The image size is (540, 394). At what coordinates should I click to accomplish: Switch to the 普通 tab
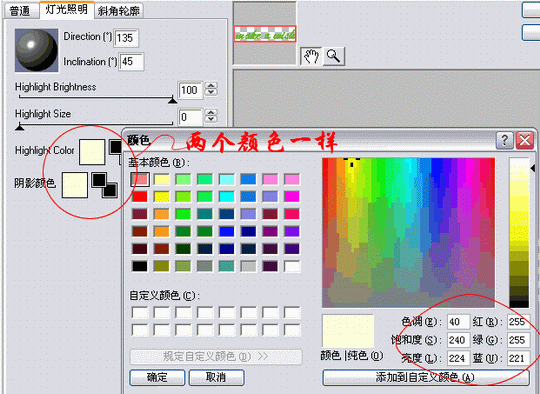(20, 11)
